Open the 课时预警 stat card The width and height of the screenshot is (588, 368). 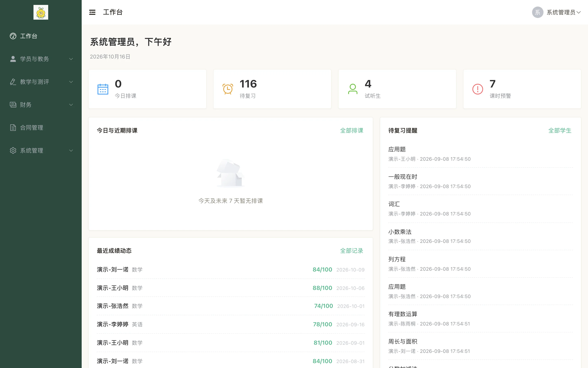[x=522, y=89]
